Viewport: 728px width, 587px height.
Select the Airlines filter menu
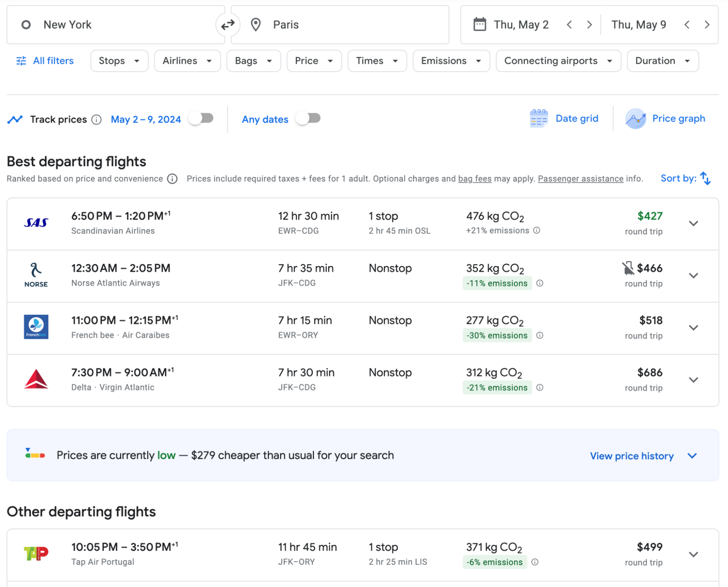click(x=186, y=60)
